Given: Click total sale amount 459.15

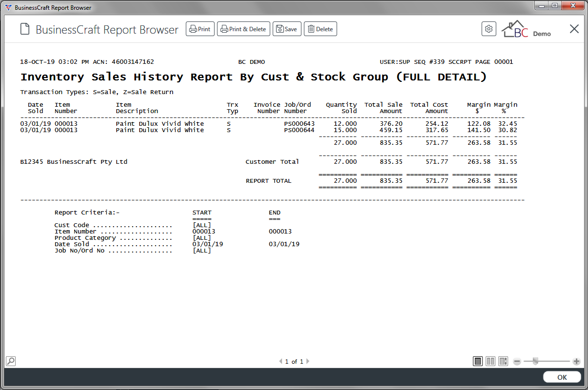Looking at the screenshot, I should [391, 130].
